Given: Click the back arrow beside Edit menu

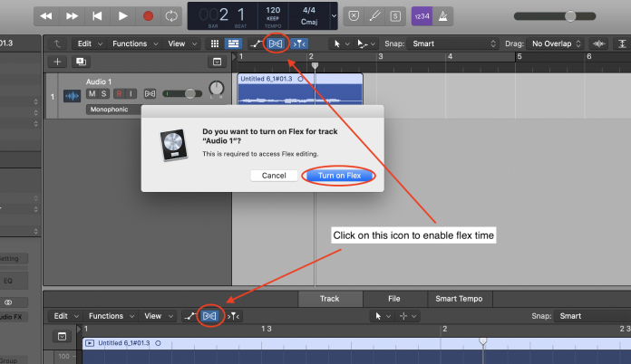Looking at the screenshot, I should (57, 43).
